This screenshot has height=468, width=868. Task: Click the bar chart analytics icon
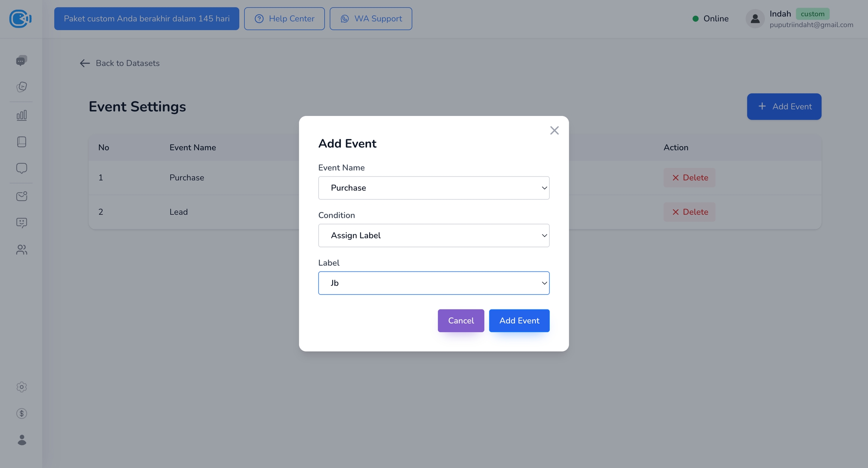(x=21, y=115)
